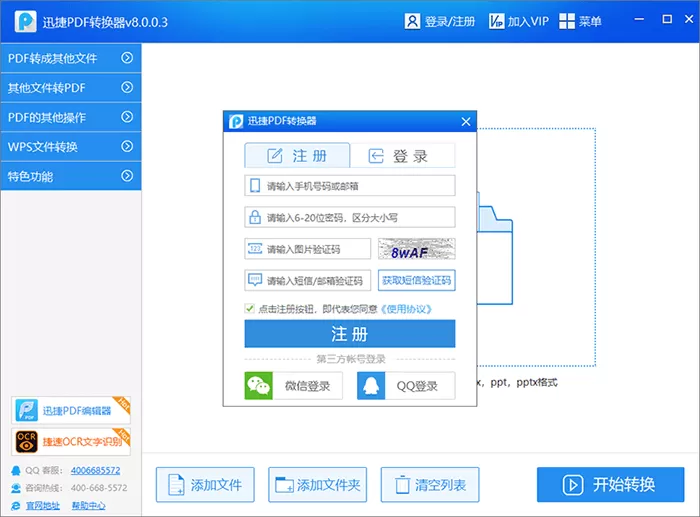Click the play icon on 开始转换 button

[573, 485]
